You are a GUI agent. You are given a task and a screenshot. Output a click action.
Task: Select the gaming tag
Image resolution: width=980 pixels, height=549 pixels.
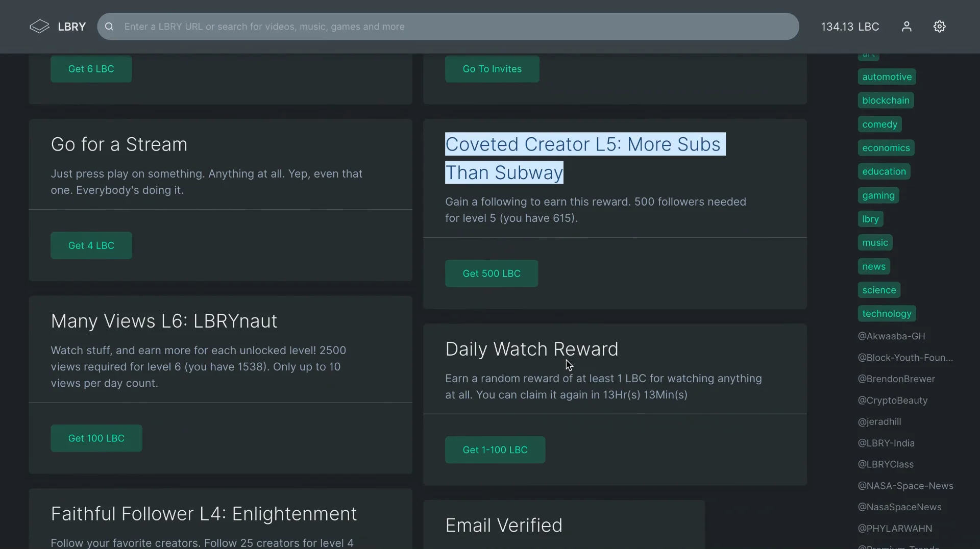tap(878, 195)
